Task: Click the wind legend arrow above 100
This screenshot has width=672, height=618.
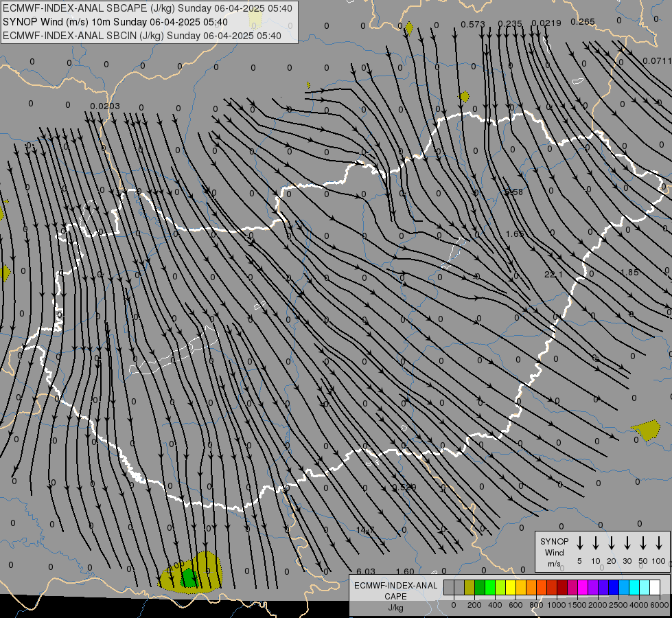Action: [x=659, y=543]
